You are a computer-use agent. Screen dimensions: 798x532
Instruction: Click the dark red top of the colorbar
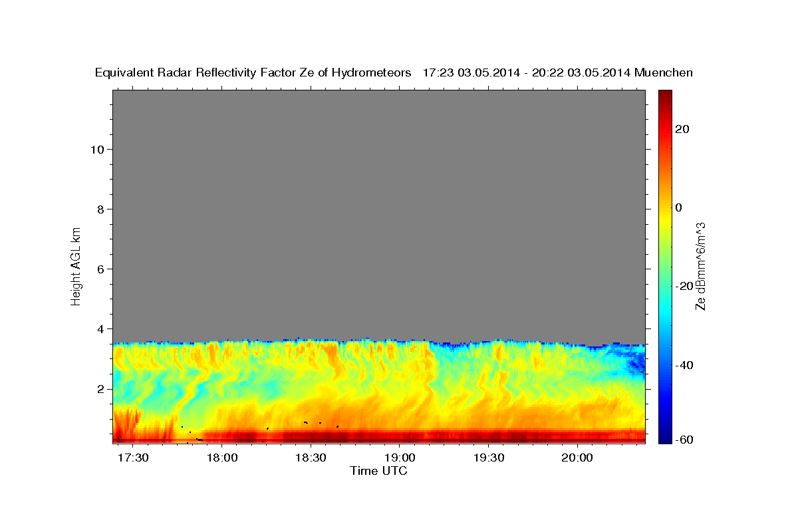pos(664,96)
